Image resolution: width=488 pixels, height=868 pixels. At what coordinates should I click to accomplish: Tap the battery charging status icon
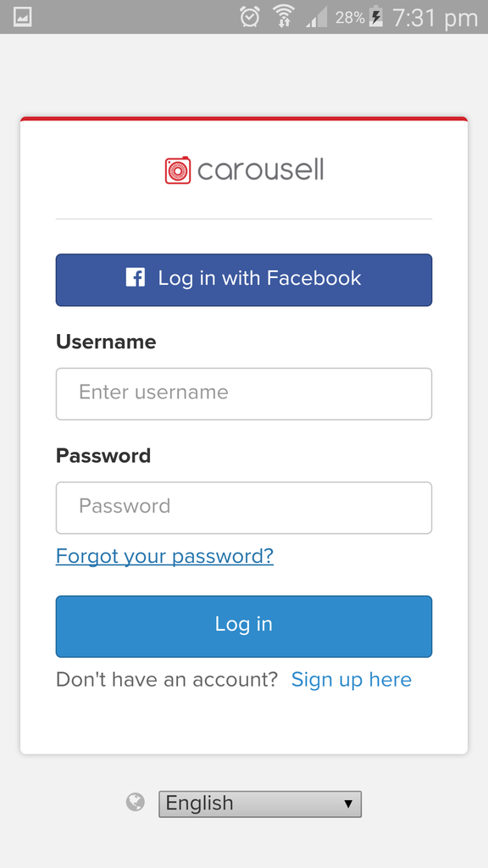(376, 17)
